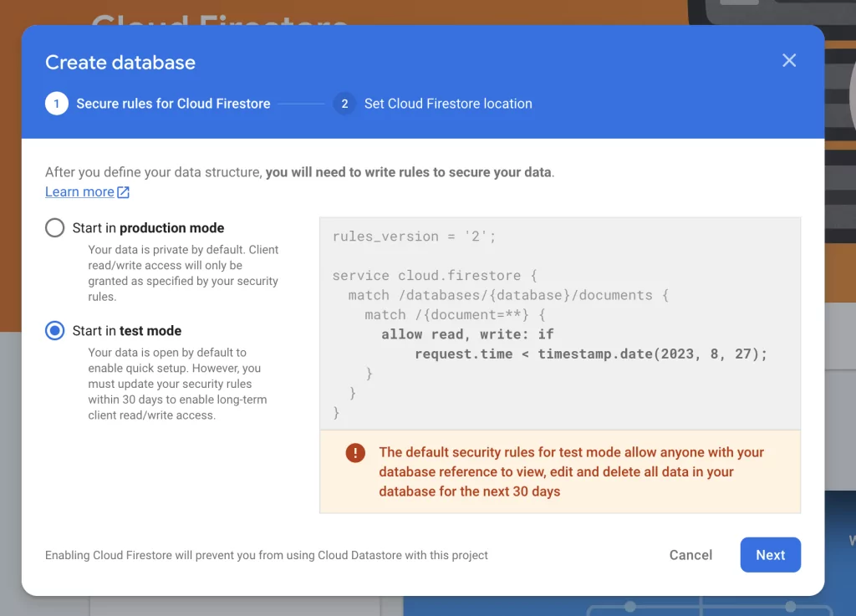This screenshot has width=856, height=616.
Task: Click the 'Start in test mode' label
Action: [x=127, y=331]
